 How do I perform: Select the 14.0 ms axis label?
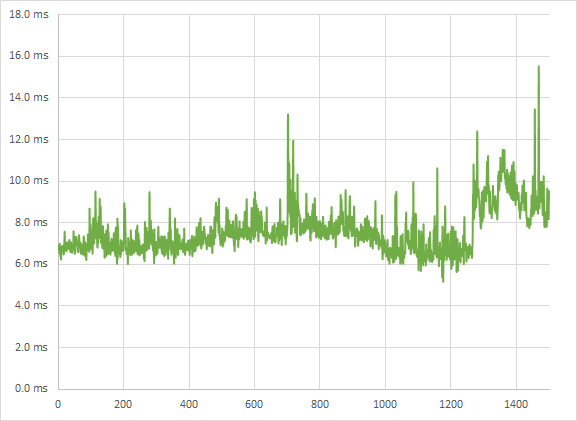29,97
